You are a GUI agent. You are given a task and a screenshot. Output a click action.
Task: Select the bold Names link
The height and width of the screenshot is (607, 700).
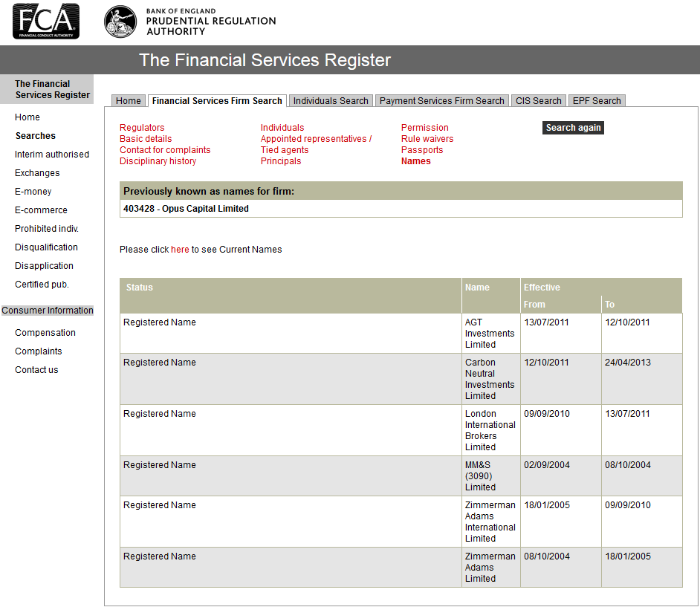click(415, 161)
